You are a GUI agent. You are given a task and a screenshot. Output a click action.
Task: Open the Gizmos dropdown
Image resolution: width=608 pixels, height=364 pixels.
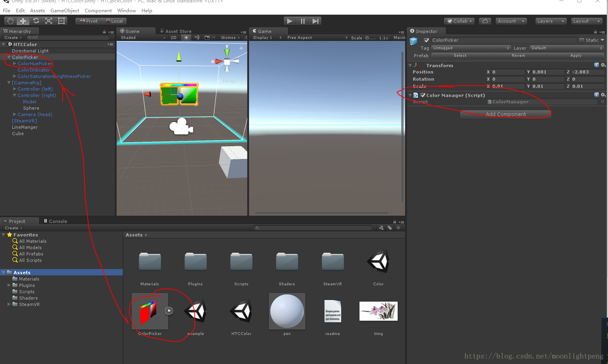(231, 37)
